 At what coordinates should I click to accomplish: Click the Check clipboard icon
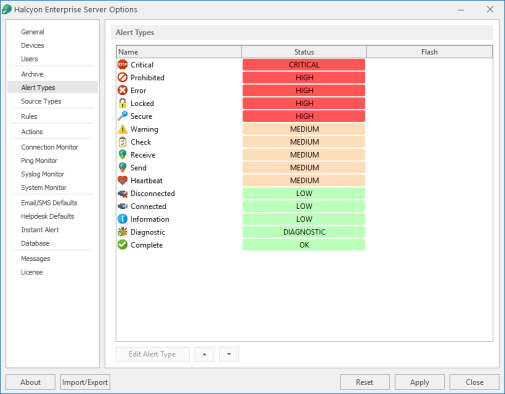pos(123,142)
